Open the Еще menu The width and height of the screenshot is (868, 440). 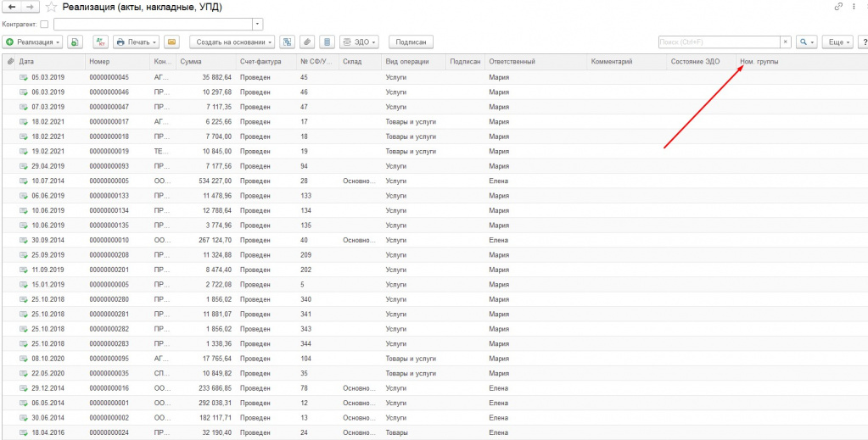[x=837, y=42]
